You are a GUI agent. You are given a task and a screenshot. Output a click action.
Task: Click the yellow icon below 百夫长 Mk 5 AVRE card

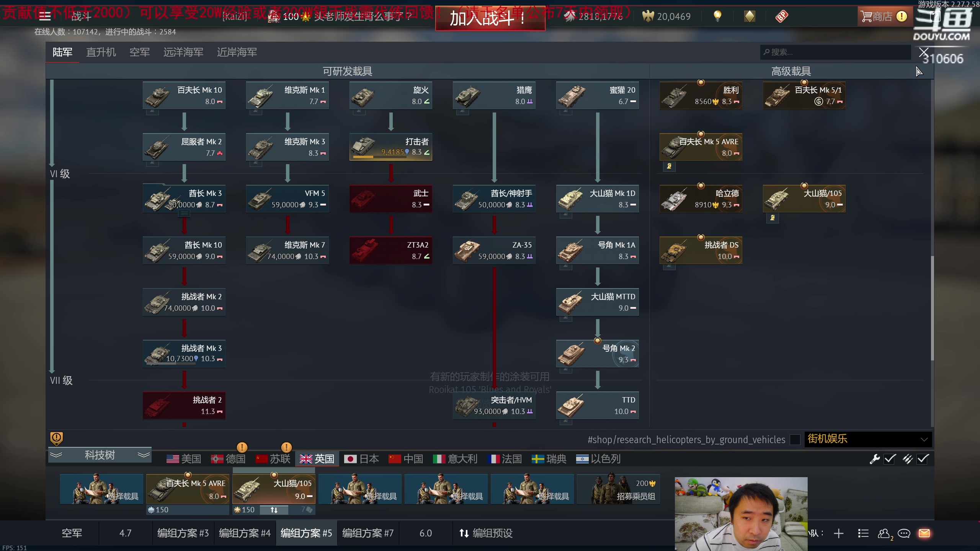669,166
